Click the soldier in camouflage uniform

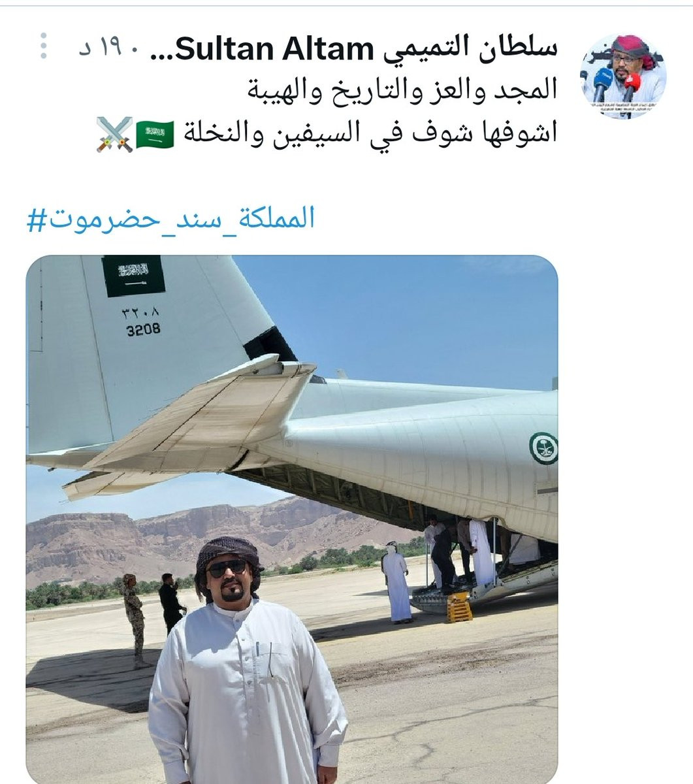click(x=133, y=620)
